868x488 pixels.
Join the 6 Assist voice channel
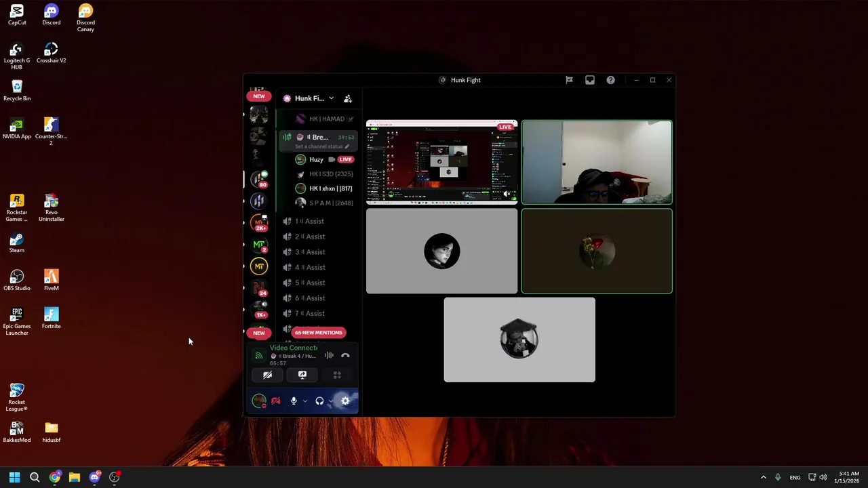pyautogui.click(x=318, y=298)
